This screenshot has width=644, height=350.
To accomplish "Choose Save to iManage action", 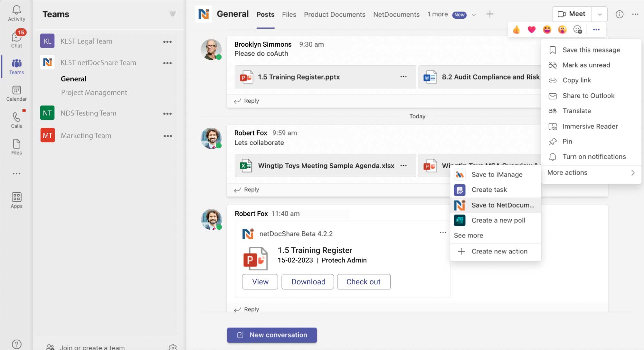I will pyautogui.click(x=496, y=174).
